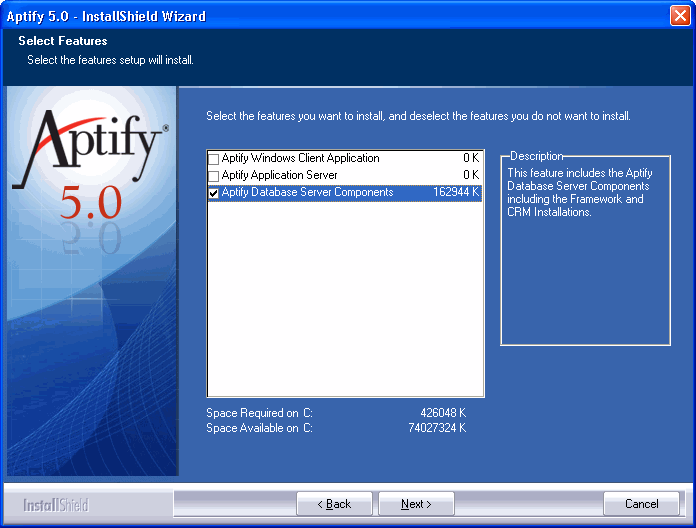This screenshot has width=696, height=528.
Task: Click the InstallShield wordmark at the bottom
Action: coord(56,505)
